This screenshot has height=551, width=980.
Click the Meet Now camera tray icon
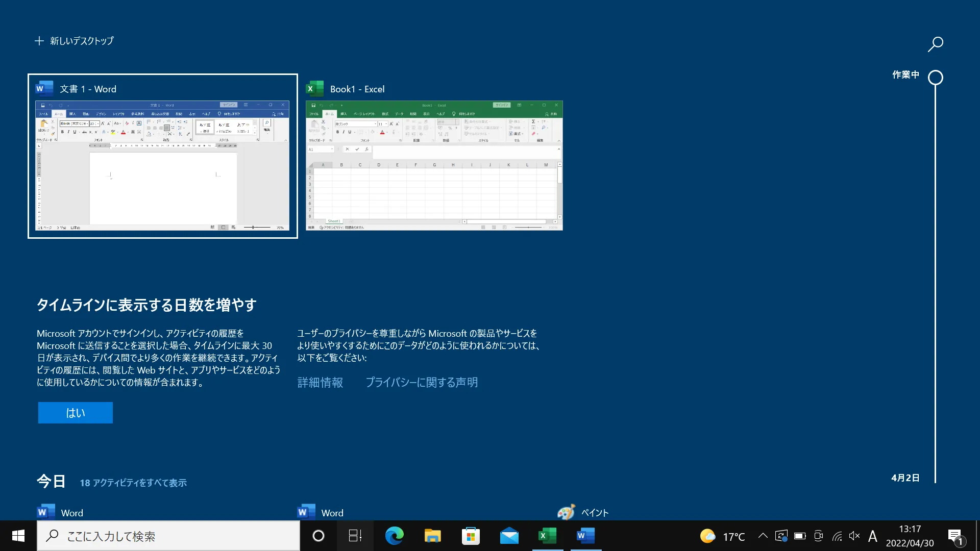point(818,536)
